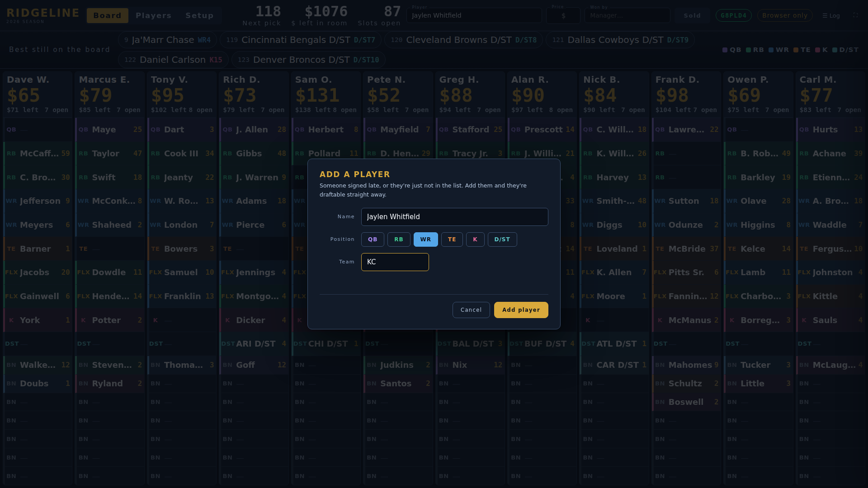The width and height of the screenshot is (868, 488).
Task: Cancel the Add a Player dialog
Action: click(x=471, y=310)
